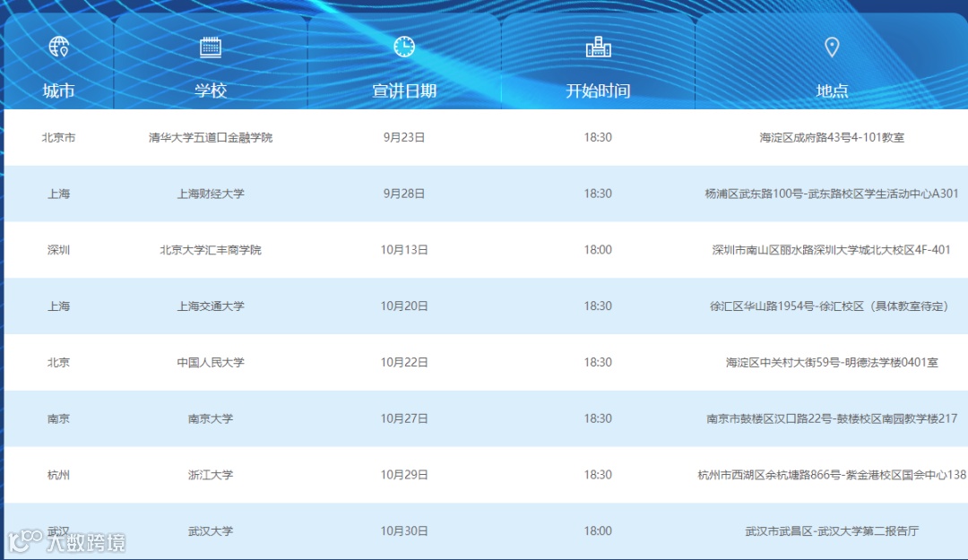Click 18:30 time in 中国人民大学 row
Image resolution: width=968 pixels, height=560 pixels.
point(598,362)
